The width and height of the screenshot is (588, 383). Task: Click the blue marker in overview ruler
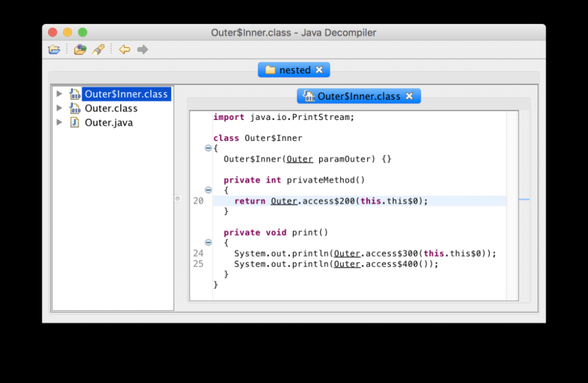(524, 199)
